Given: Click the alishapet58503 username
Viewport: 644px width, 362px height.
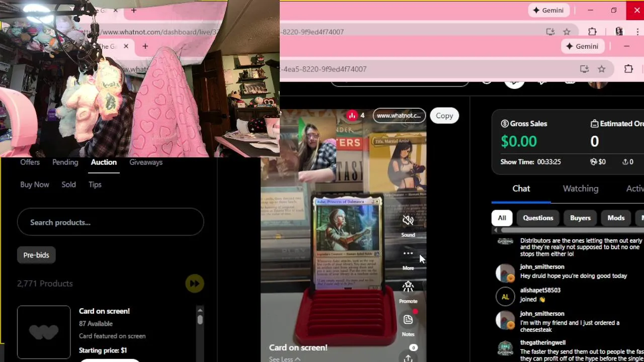Looking at the screenshot, I should (x=540, y=290).
